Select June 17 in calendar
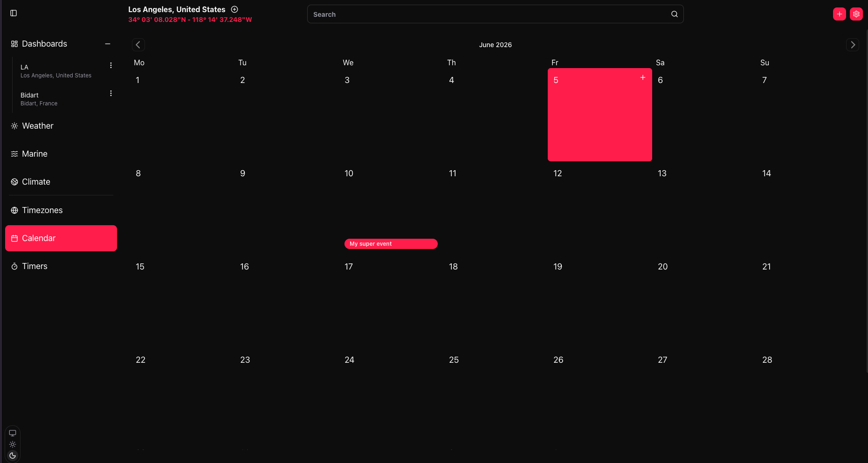 tap(391, 301)
